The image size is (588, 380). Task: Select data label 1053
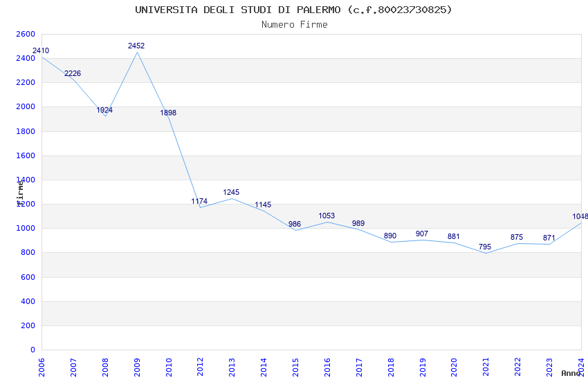[327, 216]
